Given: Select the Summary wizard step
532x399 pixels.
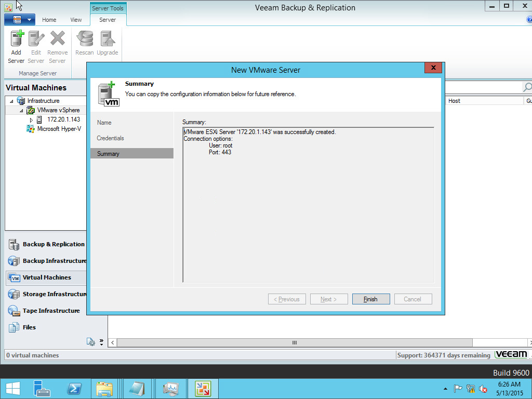Looking at the screenshot, I should pos(132,153).
